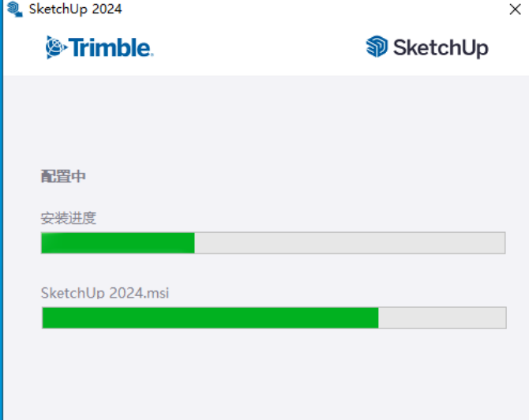Click green filled part of the msi progress bar

pyautogui.click(x=210, y=318)
